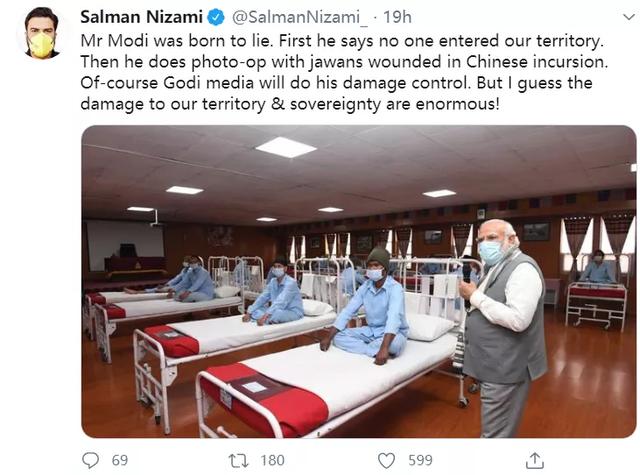Screen dimensions: 640x475
Task: Click the red blanket on the nearest bed
Action: pos(262,397)
